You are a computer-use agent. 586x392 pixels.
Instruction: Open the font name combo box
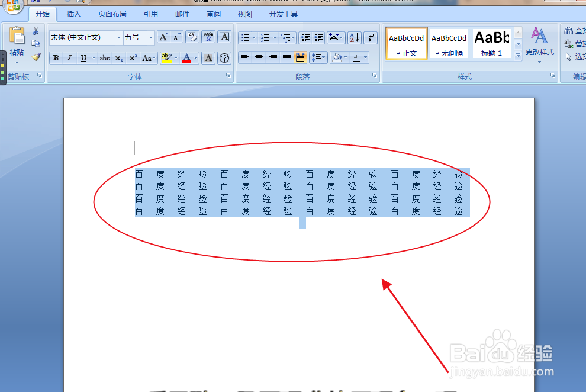point(86,37)
